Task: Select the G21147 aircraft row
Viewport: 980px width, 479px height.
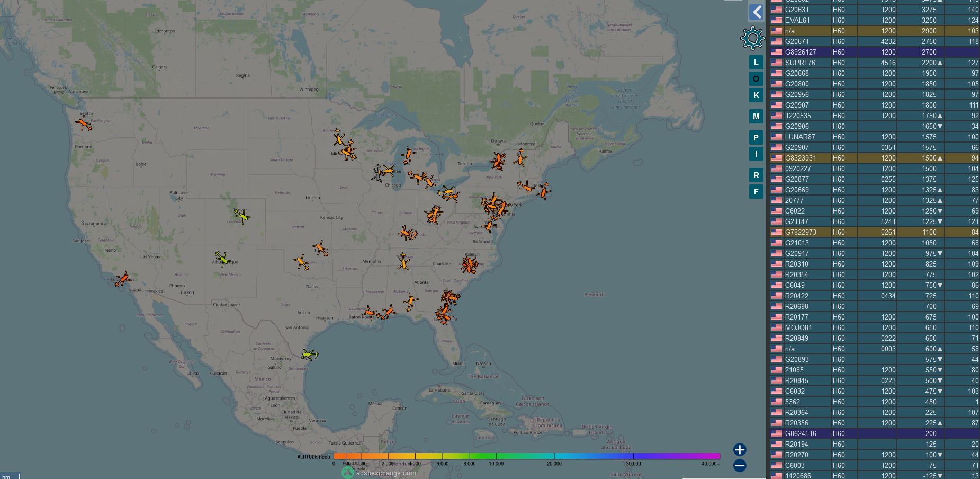Action: [875, 221]
